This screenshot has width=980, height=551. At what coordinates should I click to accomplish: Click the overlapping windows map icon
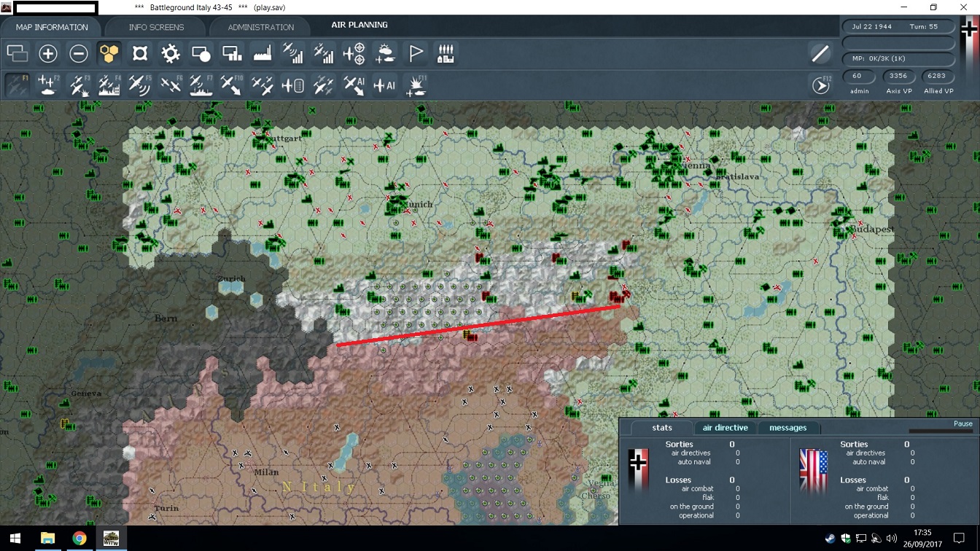pos(17,54)
